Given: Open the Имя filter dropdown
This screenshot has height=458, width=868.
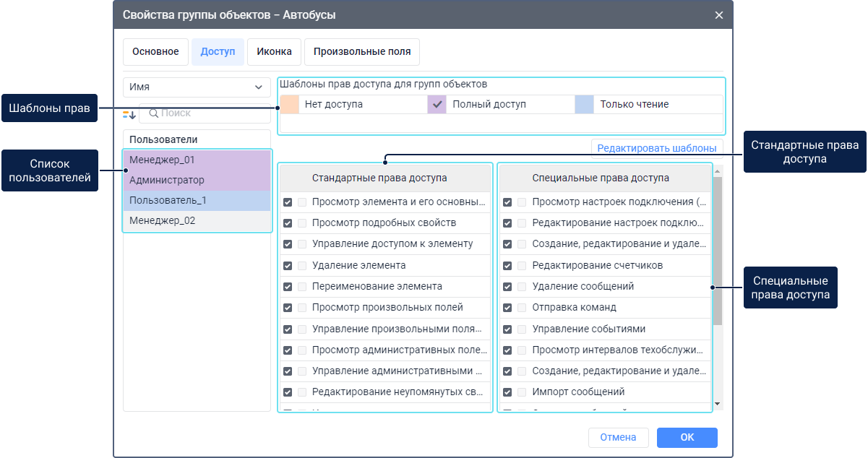Looking at the screenshot, I should (197, 87).
